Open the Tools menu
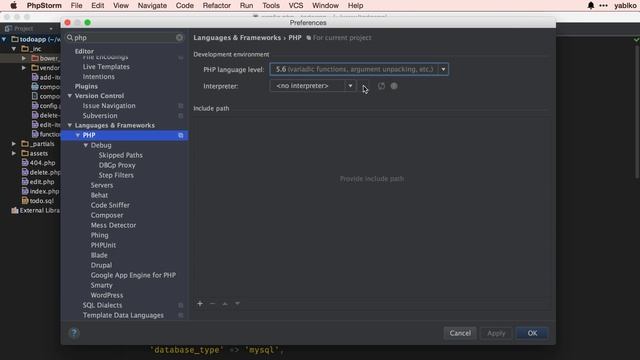 [x=271, y=5]
